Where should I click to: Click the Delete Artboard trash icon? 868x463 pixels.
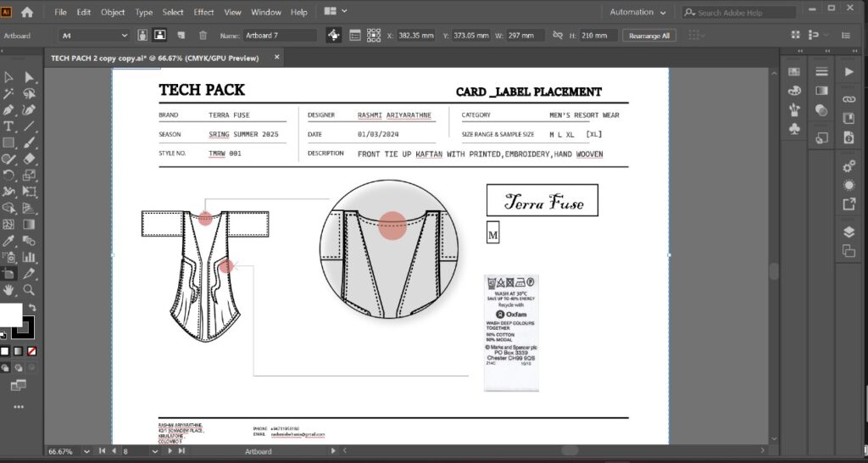(x=203, y=36)
